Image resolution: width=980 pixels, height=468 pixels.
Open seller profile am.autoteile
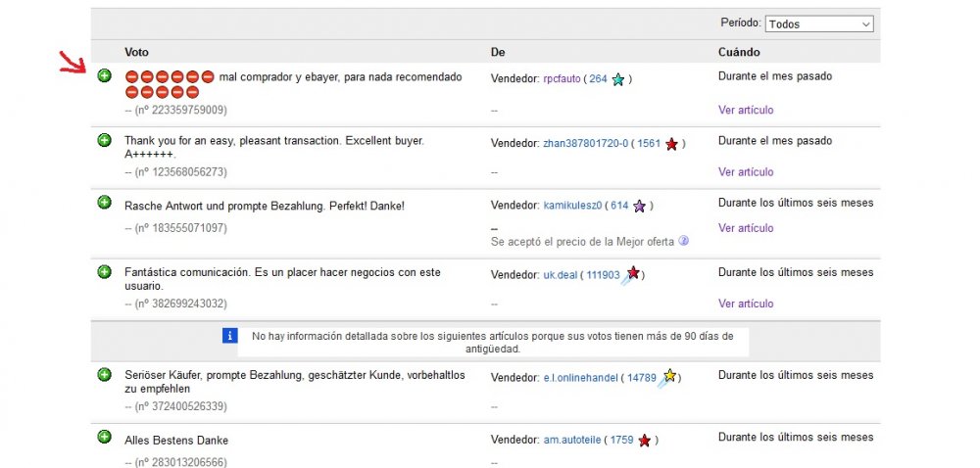click(572, 441)
